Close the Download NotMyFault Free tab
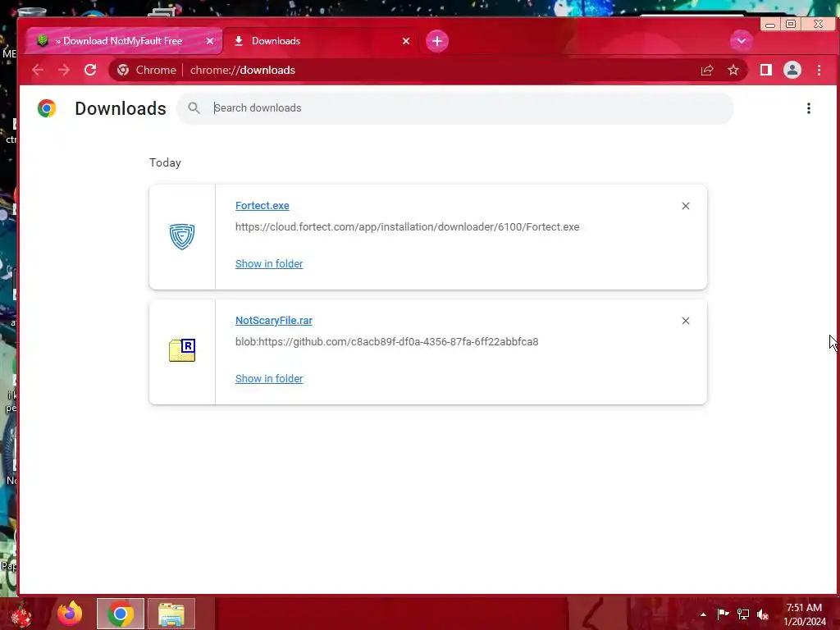 pyautogui.click(x=210, y=41)
